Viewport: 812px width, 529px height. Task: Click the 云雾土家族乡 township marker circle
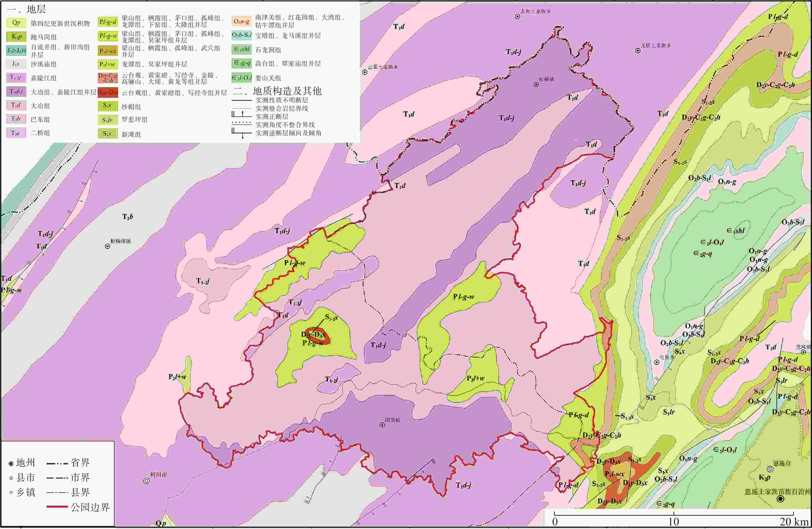(x=365, y=72)
